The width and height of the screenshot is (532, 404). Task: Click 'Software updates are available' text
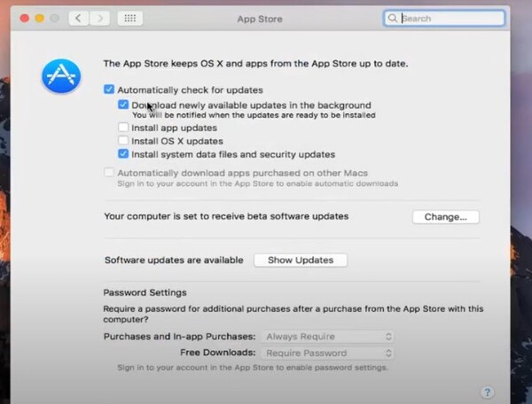[174, 260]
